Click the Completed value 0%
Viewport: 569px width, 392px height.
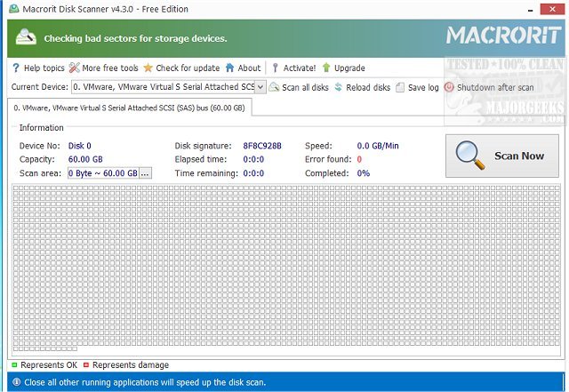point(364,173)
